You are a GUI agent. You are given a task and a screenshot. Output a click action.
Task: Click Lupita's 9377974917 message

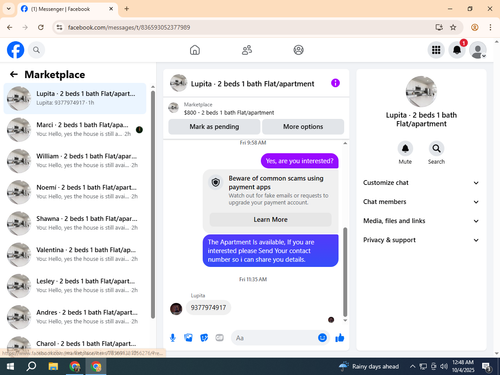click(208, 308)
